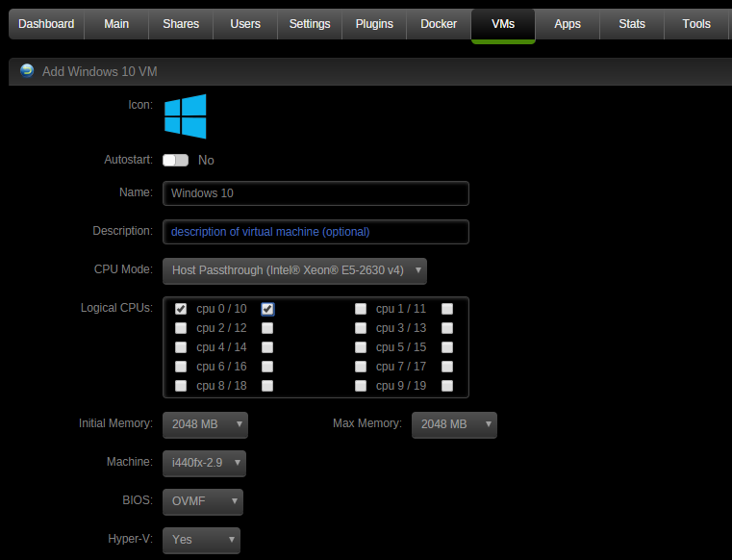The height and width of the screenshot is (560, 732).
Task: Open the Hyper-V dropdown
Action: (201, 540)
